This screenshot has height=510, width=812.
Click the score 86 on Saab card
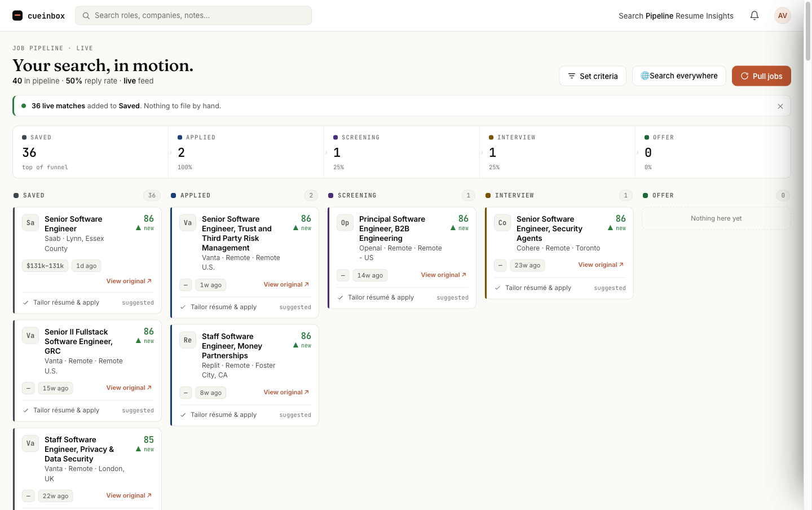click(x=148, y=219)
